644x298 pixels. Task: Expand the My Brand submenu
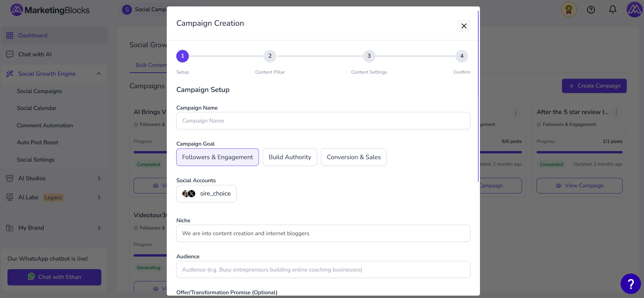pos(99,228)
